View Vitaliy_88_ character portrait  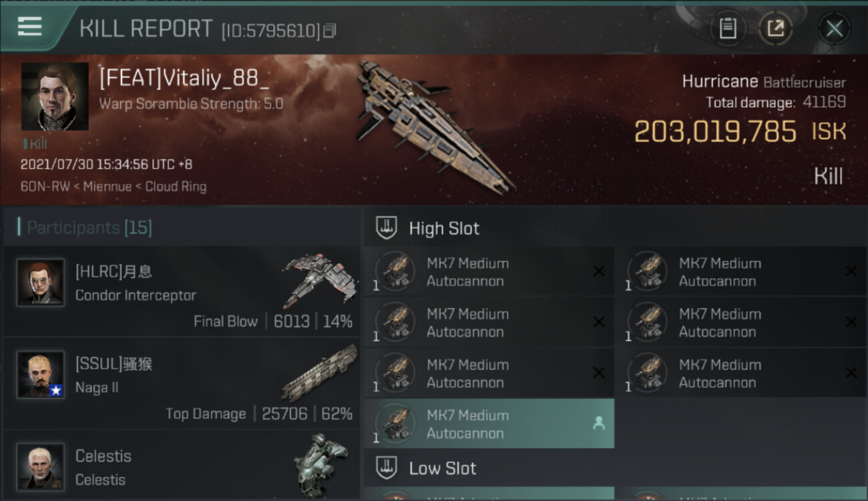pos(55,96)
